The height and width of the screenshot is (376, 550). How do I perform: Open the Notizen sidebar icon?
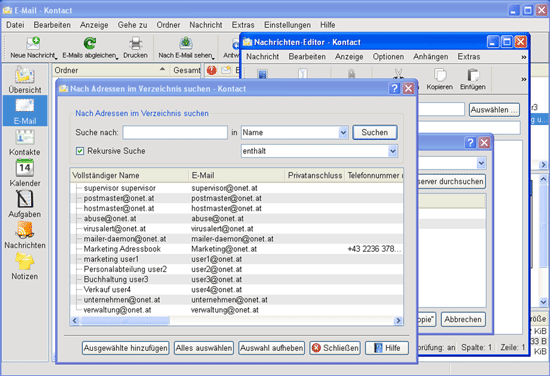pos(25,261)
